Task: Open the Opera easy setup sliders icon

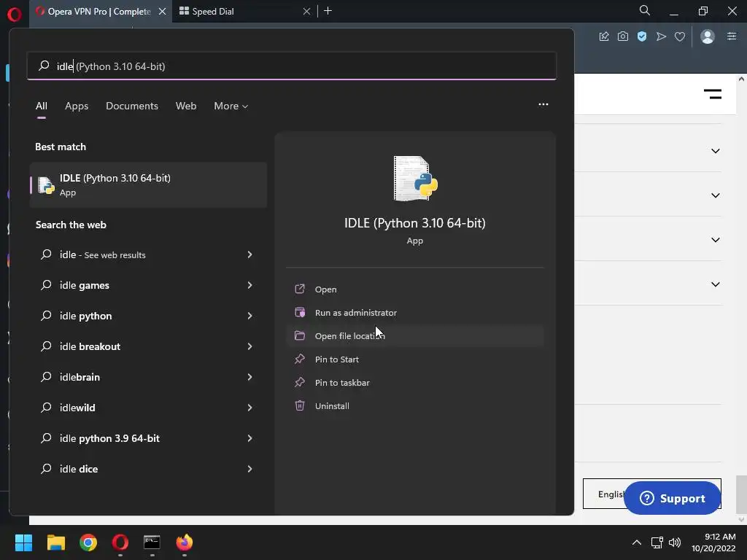Action: coord(732,36)
